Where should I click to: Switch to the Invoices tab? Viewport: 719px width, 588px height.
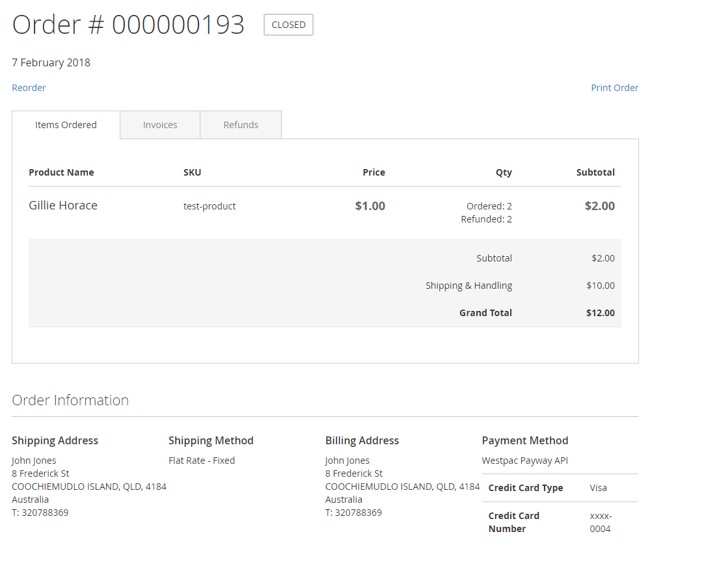160,125
